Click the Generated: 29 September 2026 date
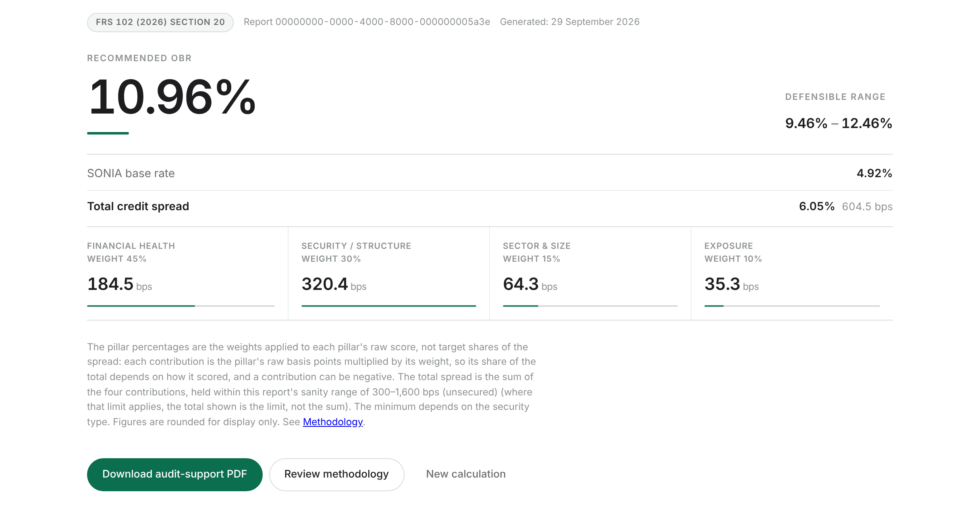Viewport: 980px width, 517px height. [570, 22]
